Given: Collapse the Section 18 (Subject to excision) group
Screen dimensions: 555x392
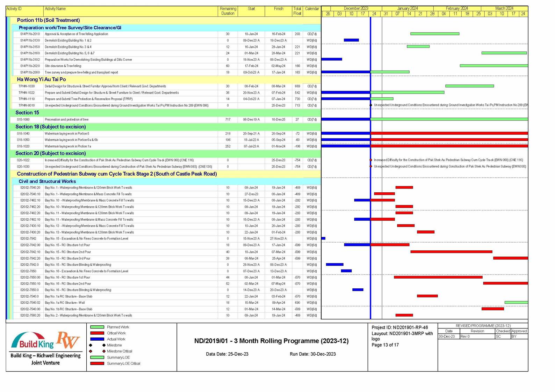Looking at the screenshot, I should [x=50, y=127].
